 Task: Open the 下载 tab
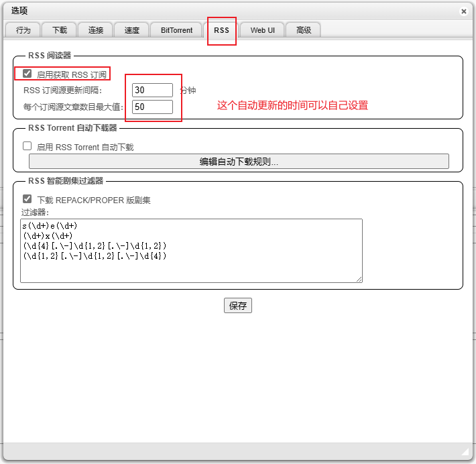tap(59, 30)
